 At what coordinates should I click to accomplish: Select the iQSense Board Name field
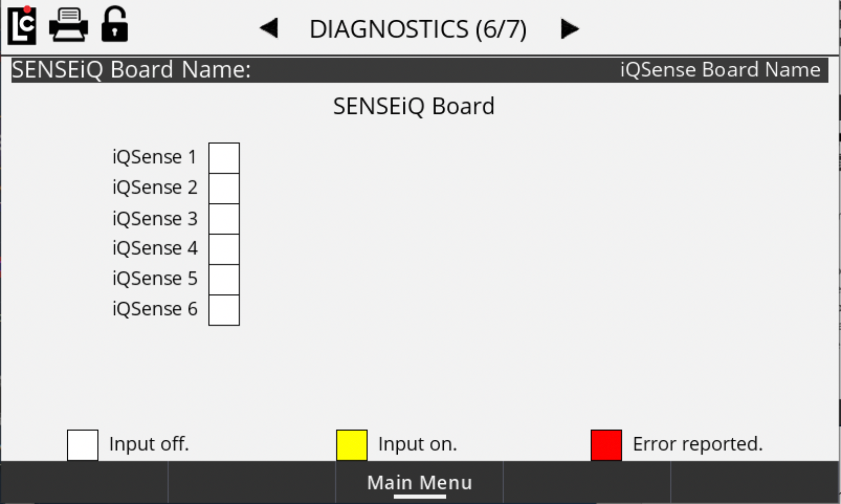[x=720, y=70]
